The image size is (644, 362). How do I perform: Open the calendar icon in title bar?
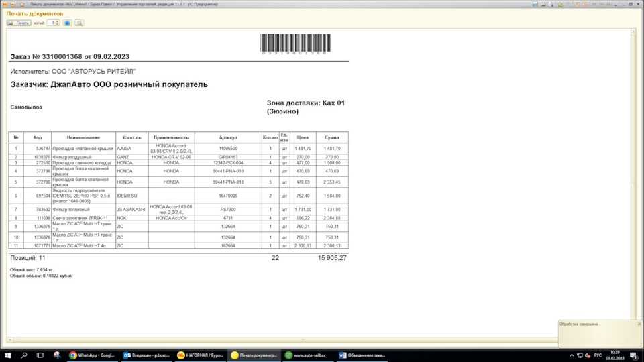585,4
